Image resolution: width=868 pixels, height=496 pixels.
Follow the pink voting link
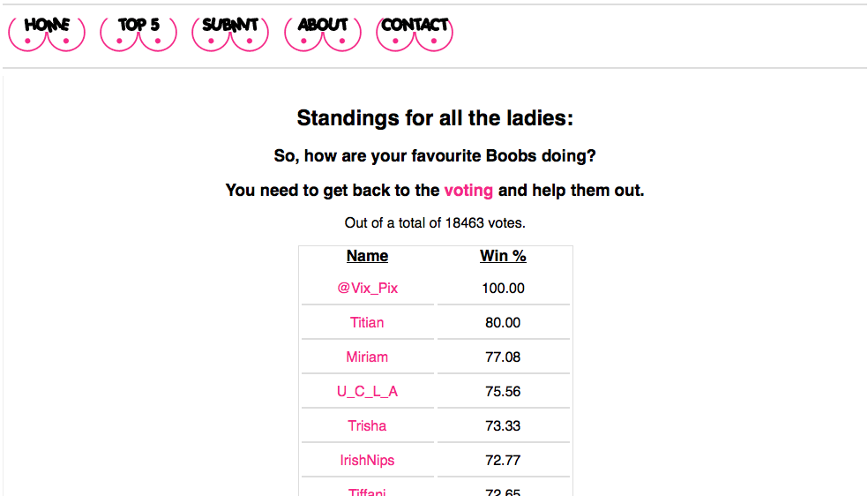point(468,191)
